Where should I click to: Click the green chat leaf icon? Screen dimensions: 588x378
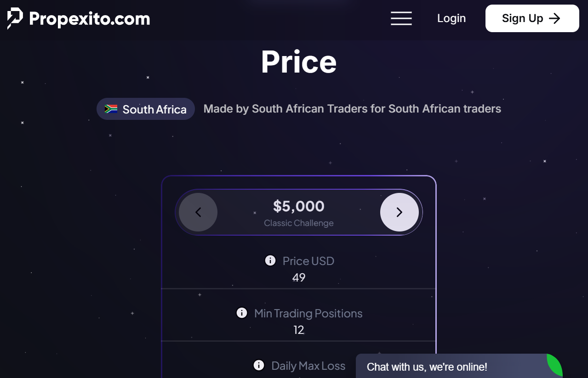pyautogui.click(x=554, y=365)
